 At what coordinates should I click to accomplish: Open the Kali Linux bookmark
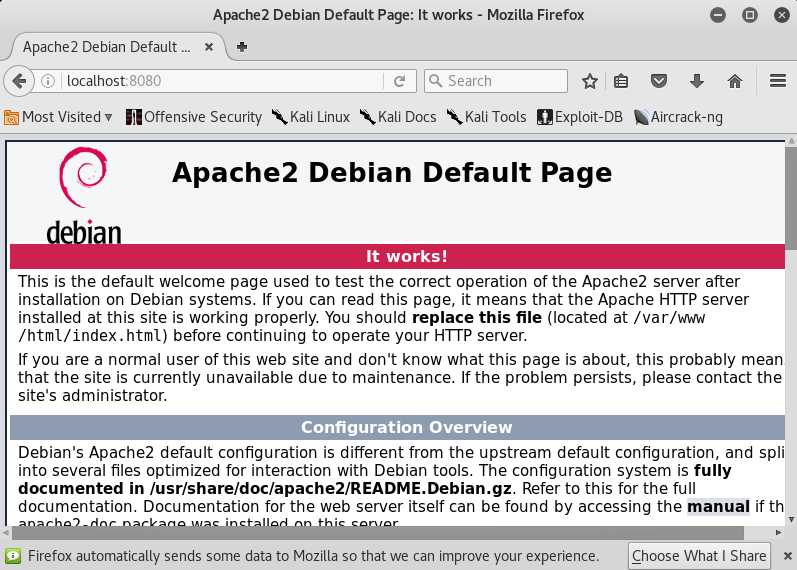(x=311, y=117)
